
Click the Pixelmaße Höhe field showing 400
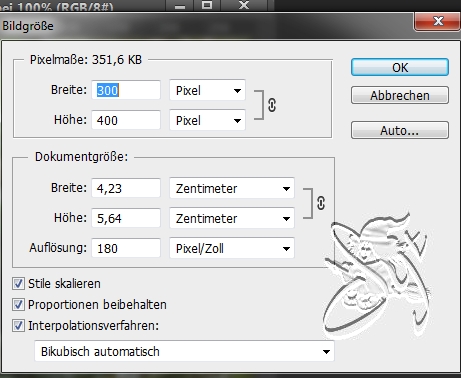coord(126,120)
